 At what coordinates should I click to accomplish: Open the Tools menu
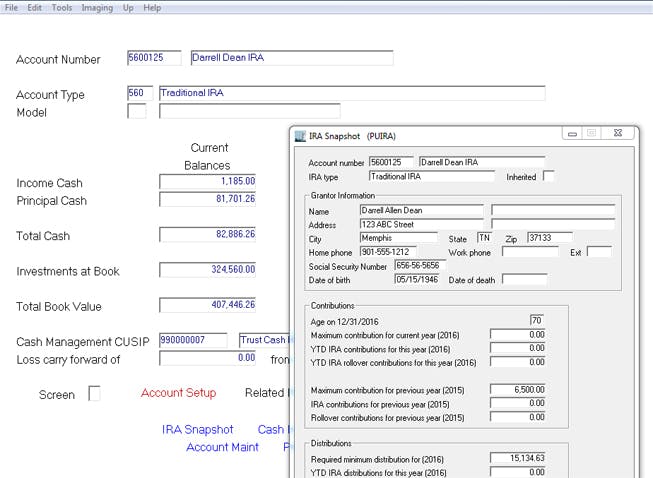pyautogui.click(x=62, y=7)
